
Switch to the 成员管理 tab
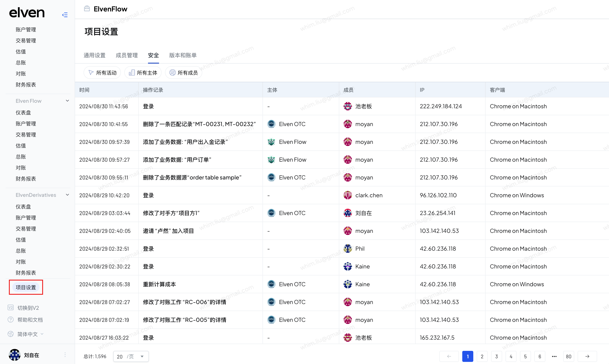click(x=127, y=56)
